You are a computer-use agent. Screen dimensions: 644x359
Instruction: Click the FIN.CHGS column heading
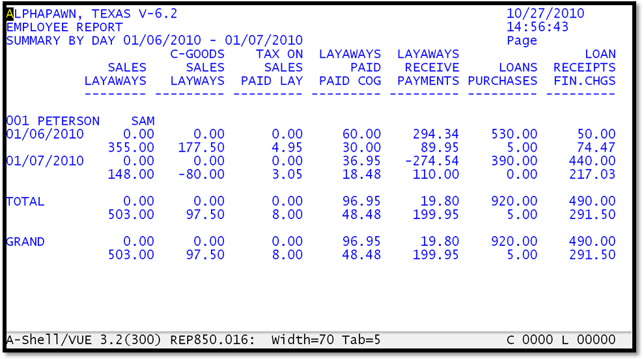584,81
